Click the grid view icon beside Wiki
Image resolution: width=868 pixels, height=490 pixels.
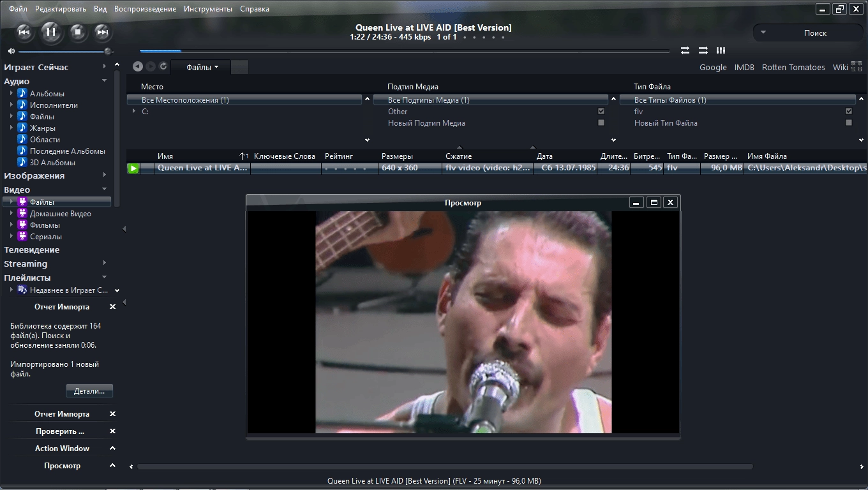click(x=857, y=66)
